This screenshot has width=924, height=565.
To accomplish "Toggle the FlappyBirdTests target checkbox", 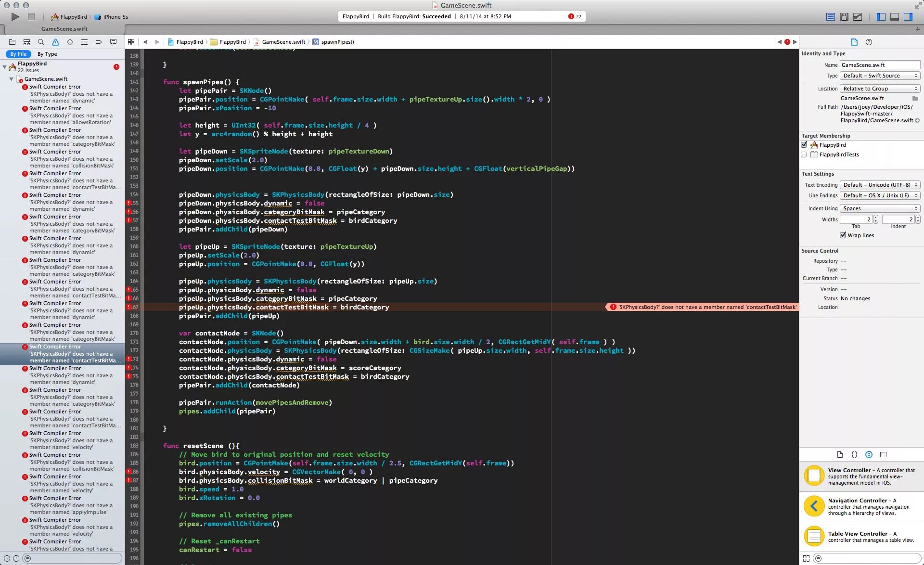I will (x=805, y=154).
